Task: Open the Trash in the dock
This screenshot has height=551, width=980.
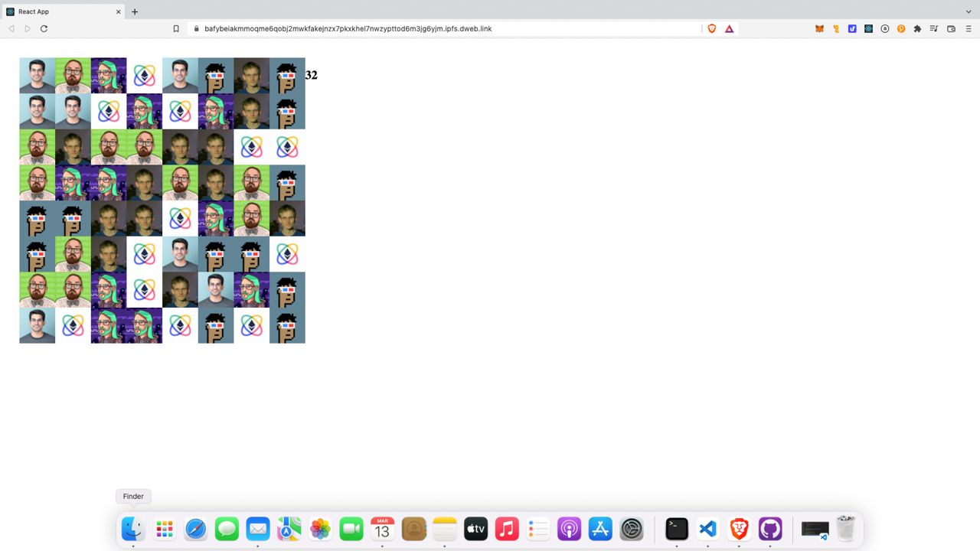Action: click(846, 529)
